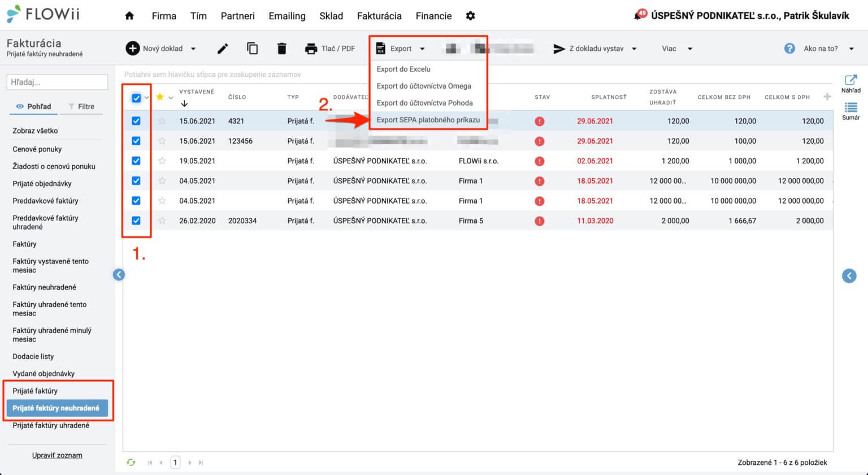
Task: Click the refresh list icon
Action: (131, 462)
